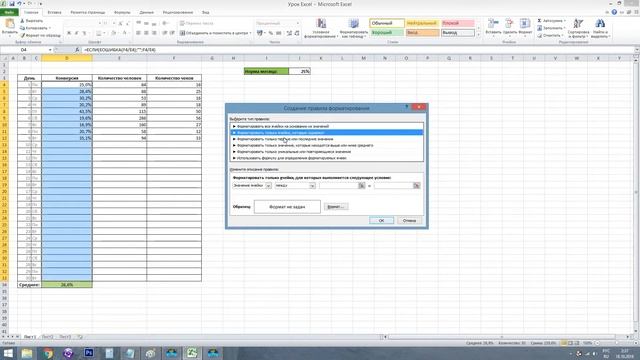
Task: Click the Chrome icon in Windows taskbar
Action: 48,353
